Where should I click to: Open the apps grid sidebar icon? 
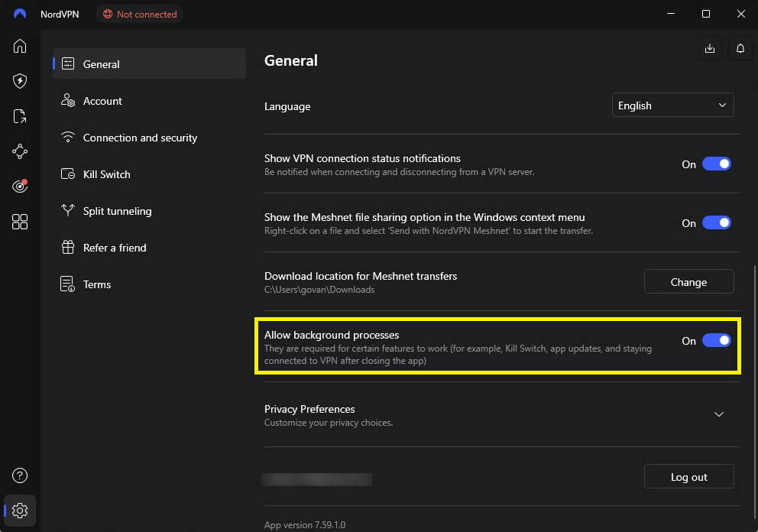click(x=20, y=222)
